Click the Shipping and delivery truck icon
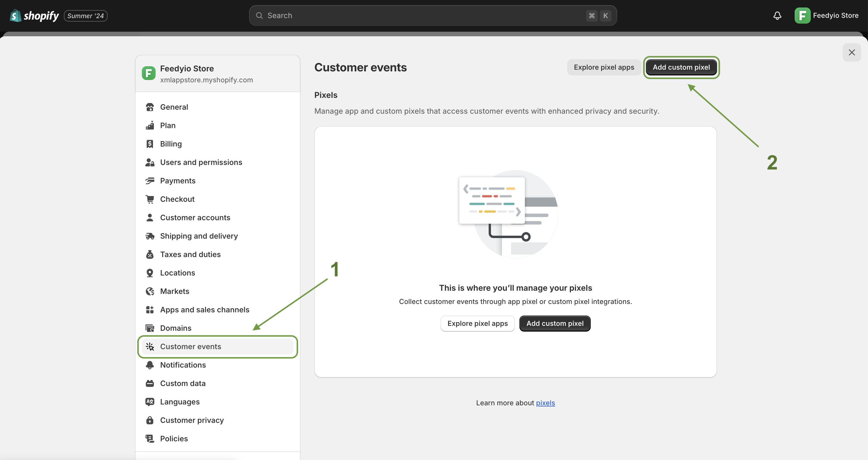868x460 pixels. pos(150,236)
